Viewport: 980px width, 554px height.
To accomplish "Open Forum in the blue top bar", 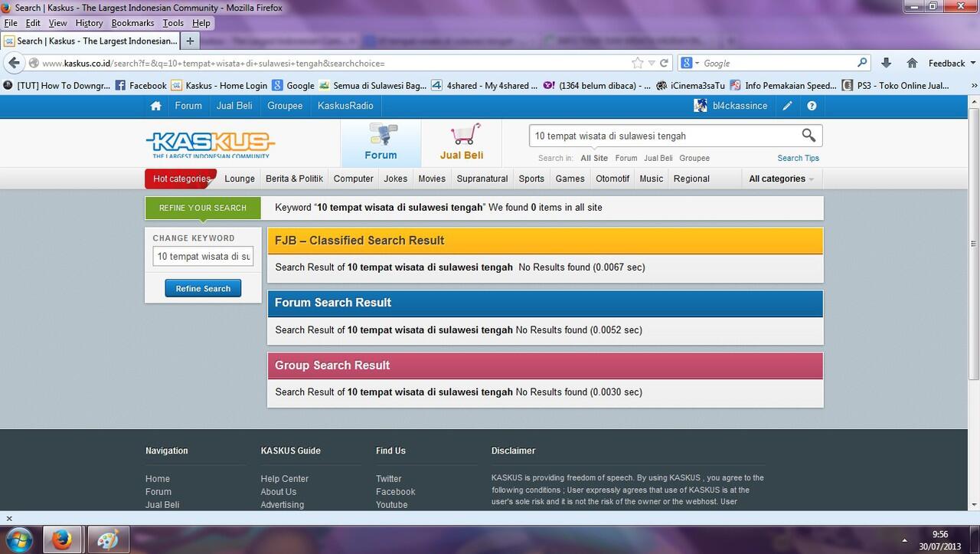I will [x=188, y=106].
